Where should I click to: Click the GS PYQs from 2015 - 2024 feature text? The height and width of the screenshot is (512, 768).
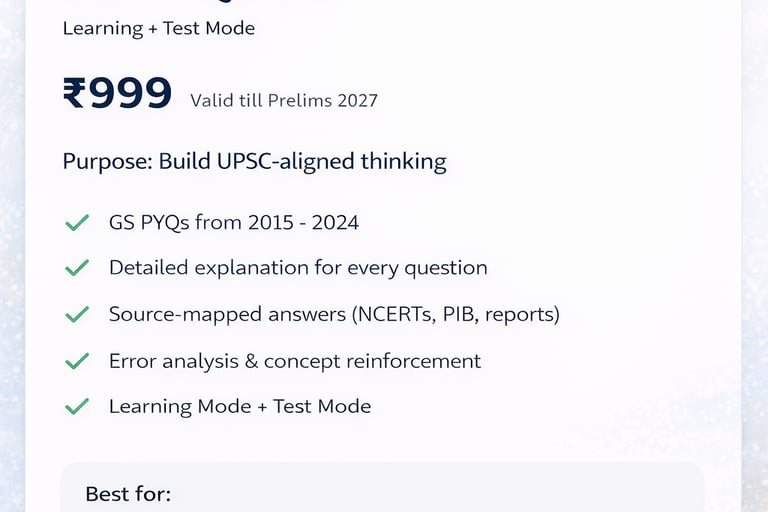234,222
